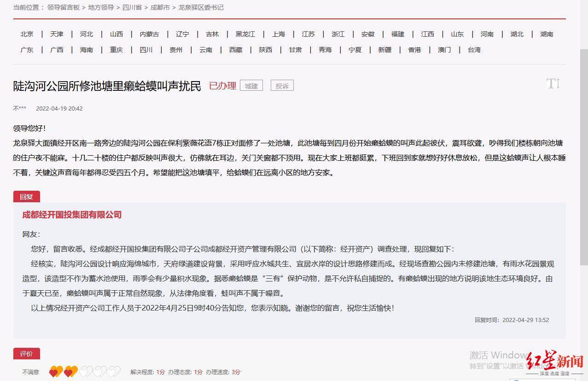The height and width of the screenshot is (381, 588).
Task: Select 河南 province link
Action: 487,34
